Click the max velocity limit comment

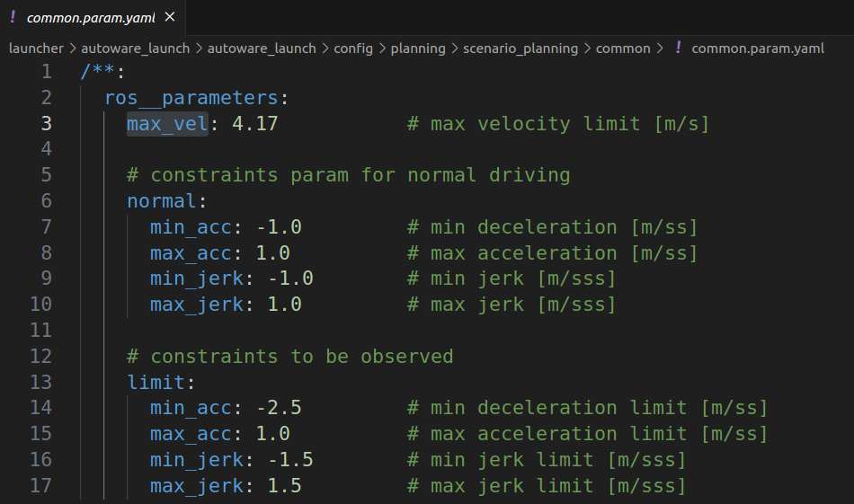coord(557,123)
